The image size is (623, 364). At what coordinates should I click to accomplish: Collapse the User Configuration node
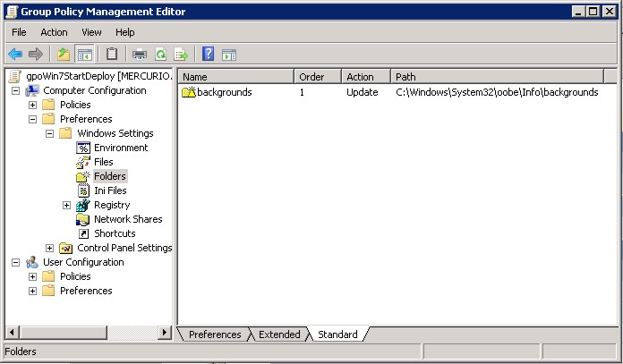pyautogui.click(x=16, y=262)
